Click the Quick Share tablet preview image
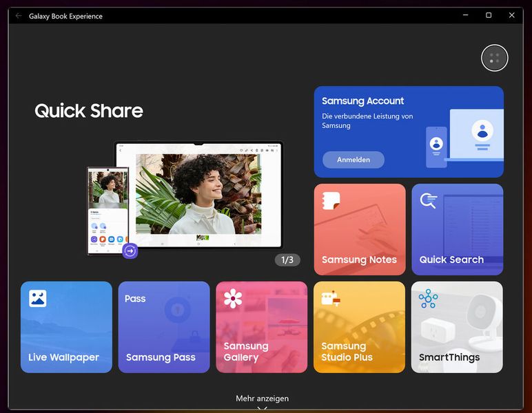532x413 pixels. [x=198, y=194]
